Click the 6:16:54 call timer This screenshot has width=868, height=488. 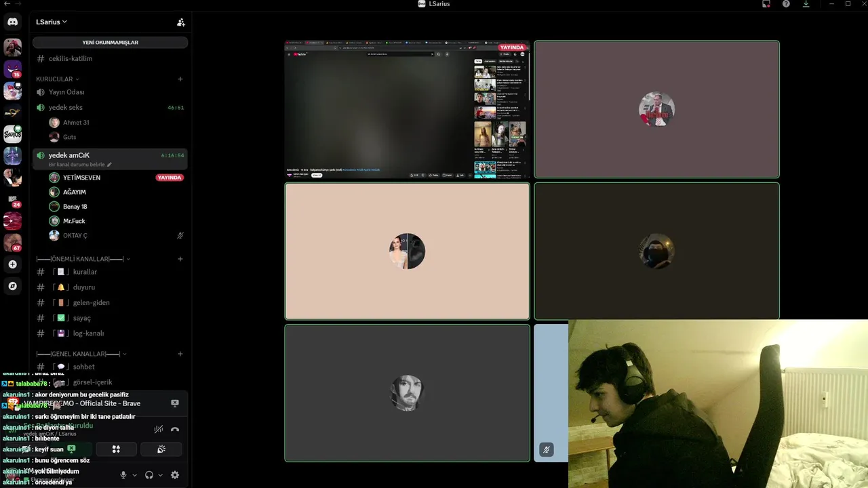tap(172, 155)
